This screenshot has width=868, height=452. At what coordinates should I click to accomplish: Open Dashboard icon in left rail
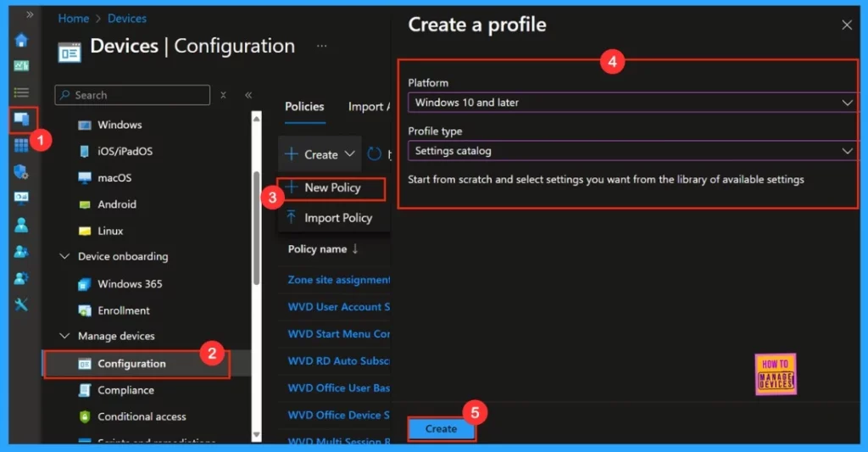(x=21, y=66)
